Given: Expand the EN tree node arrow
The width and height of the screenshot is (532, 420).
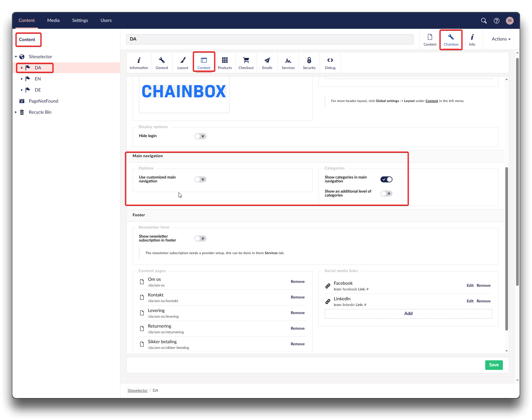Looking at the screenshot, I should [22, 79].
